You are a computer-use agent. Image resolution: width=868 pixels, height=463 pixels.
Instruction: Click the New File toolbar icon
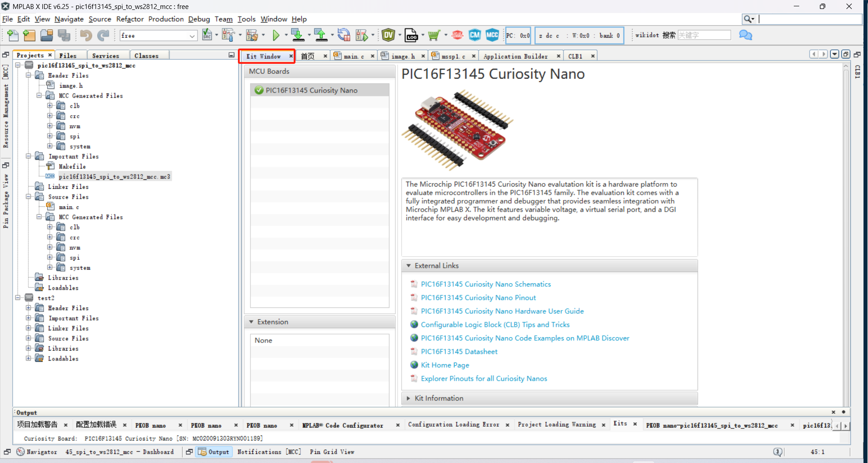pyautogui.click(x=13, y=35)
